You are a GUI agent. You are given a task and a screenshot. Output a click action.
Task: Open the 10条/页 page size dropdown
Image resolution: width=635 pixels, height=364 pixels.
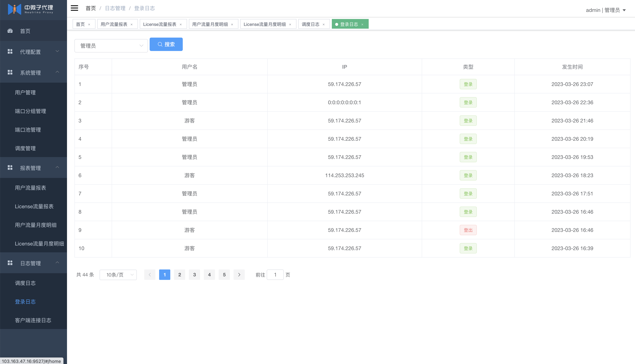[x=118, y=275]
